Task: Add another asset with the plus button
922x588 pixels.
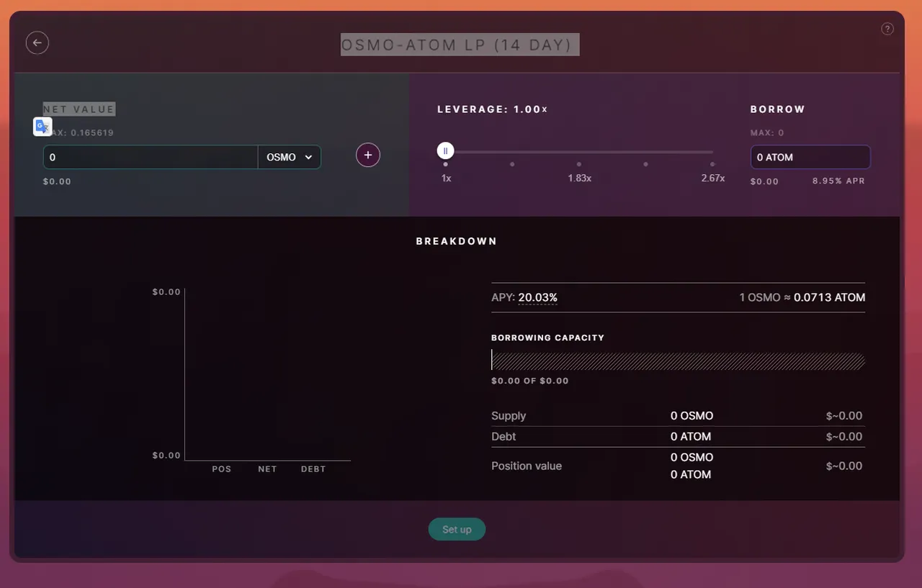Action: (x=368, y=155)
